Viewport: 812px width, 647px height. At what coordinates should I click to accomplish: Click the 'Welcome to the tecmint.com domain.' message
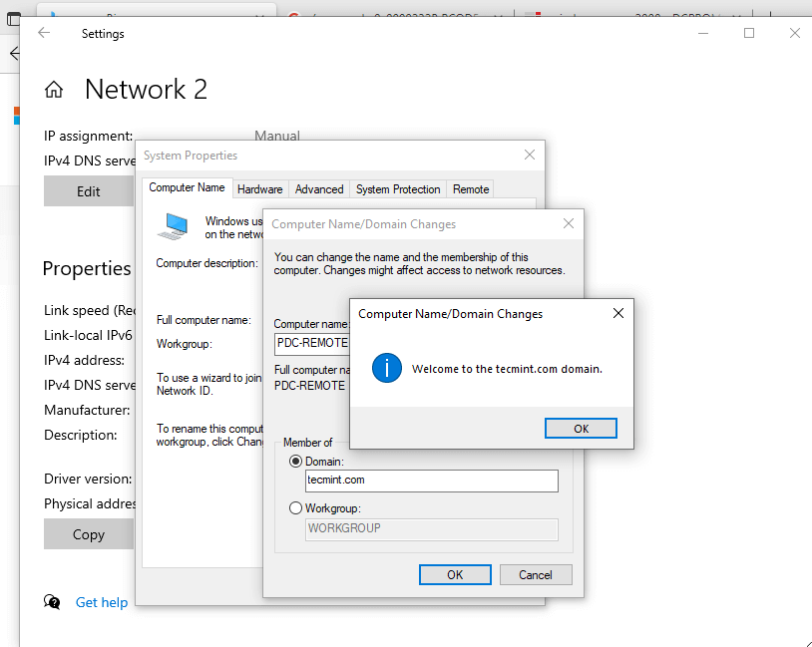pos(507,369)
